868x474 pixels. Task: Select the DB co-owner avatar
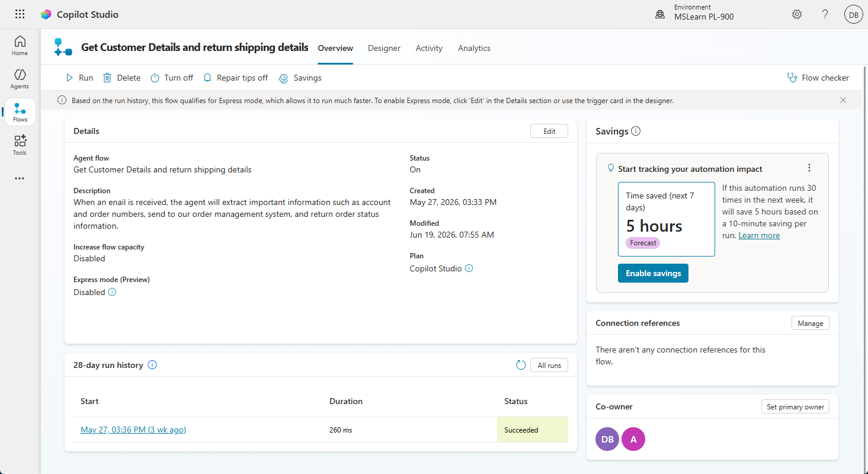(x=607, y=439)
